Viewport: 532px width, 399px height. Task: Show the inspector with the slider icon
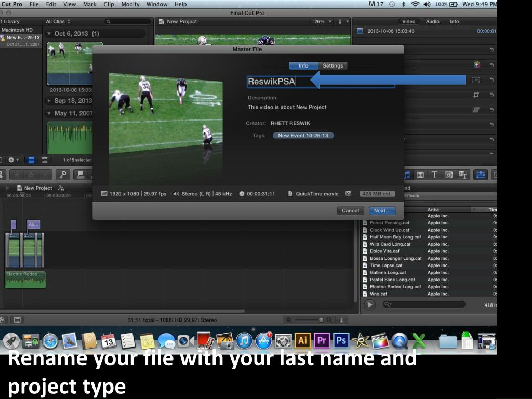click(x=481, y=175)
